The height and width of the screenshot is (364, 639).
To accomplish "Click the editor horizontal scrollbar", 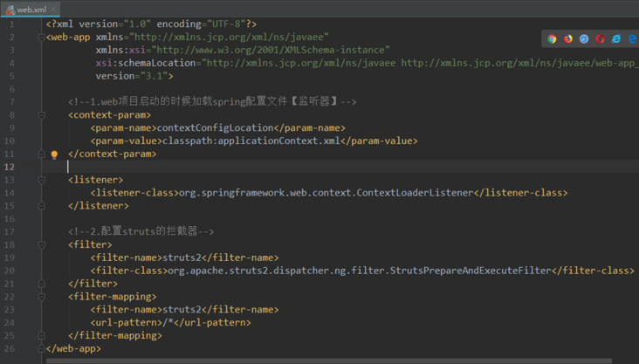I will pos(329,361).
